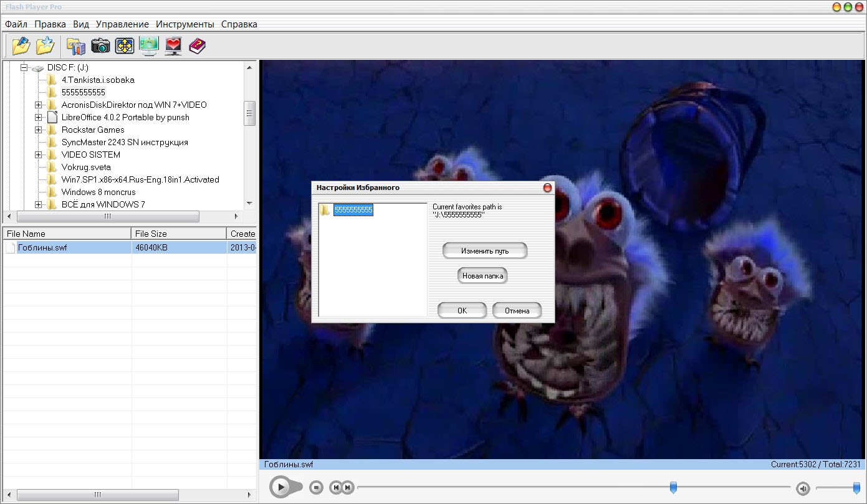867x504 pixels.
Task: Collapse the DISC F: (J:) tree node
Action: click(25, 67)
